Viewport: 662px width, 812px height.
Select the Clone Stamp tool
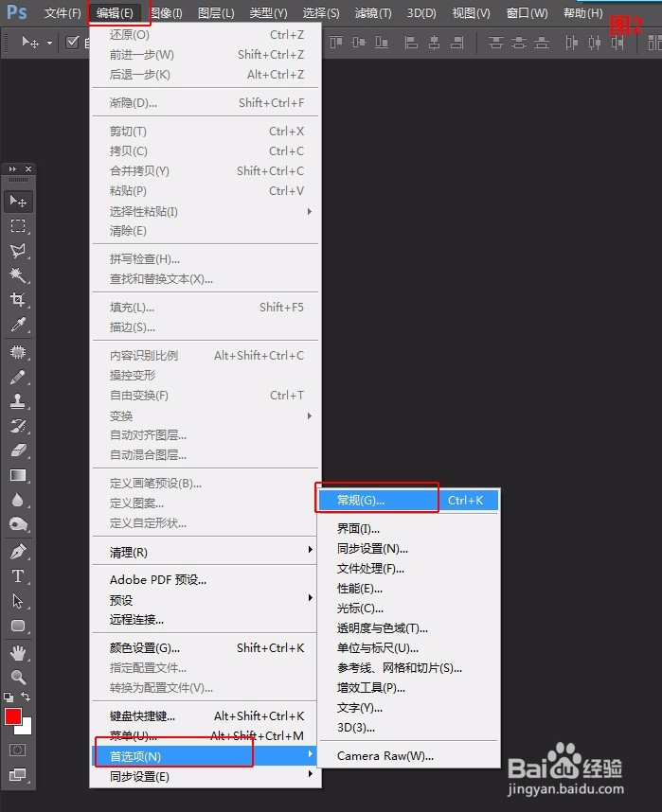pyautogui.click(x=18, y=401)
